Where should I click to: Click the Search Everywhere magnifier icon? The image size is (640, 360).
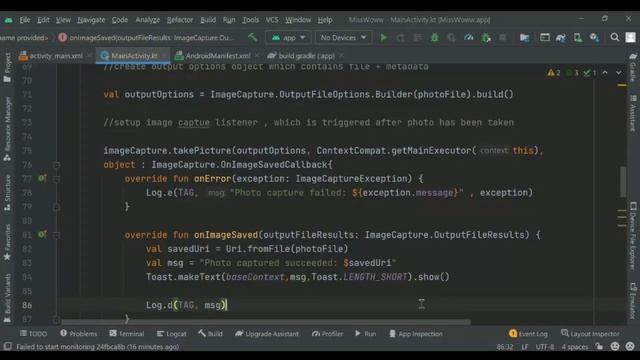click(615, 38)
